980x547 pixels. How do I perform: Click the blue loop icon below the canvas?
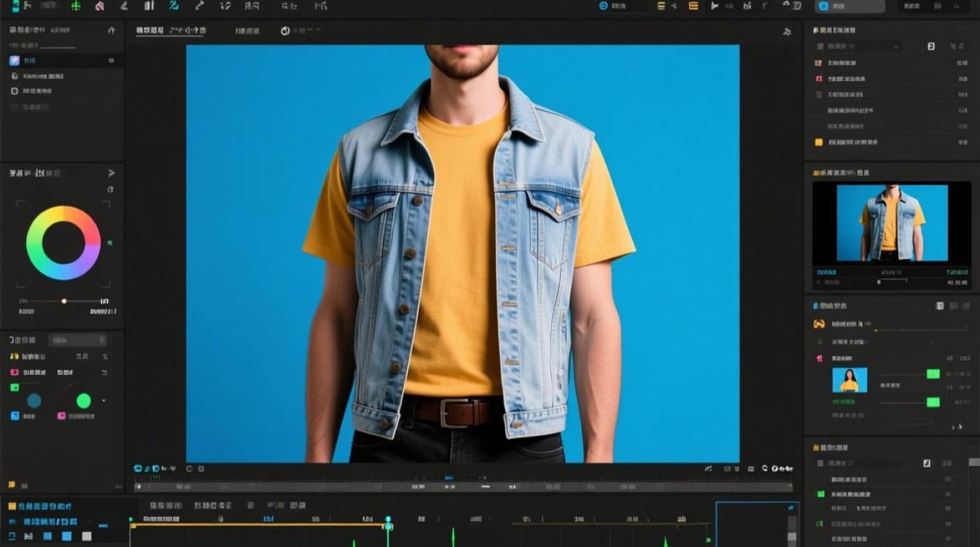pyautogui.click(x=138, y=468)
